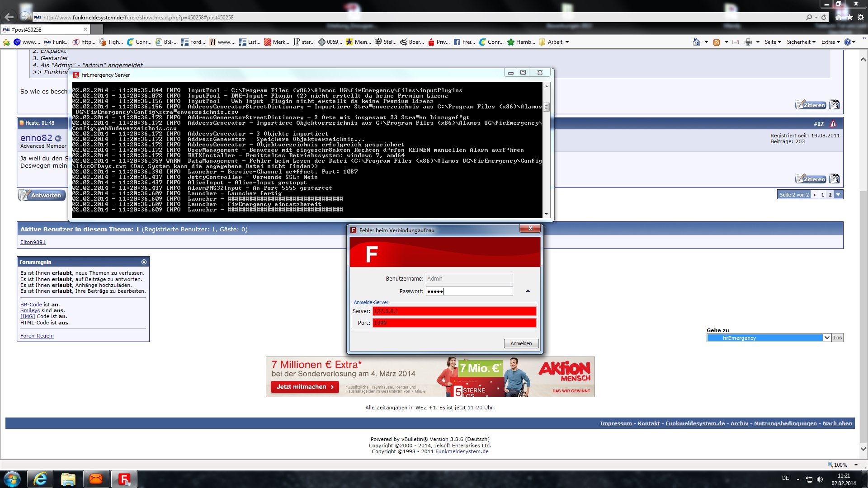Open the Foren-Regeln link

click(37, 336)
